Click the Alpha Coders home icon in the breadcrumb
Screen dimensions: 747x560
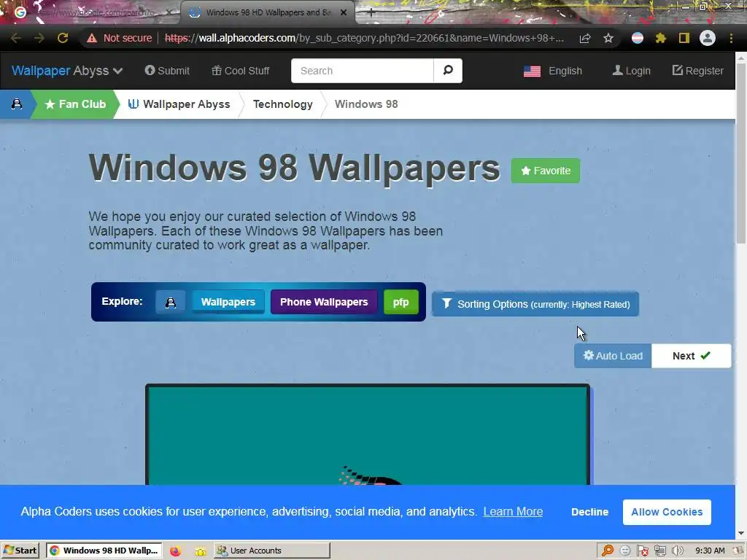(x=17, y=104)
